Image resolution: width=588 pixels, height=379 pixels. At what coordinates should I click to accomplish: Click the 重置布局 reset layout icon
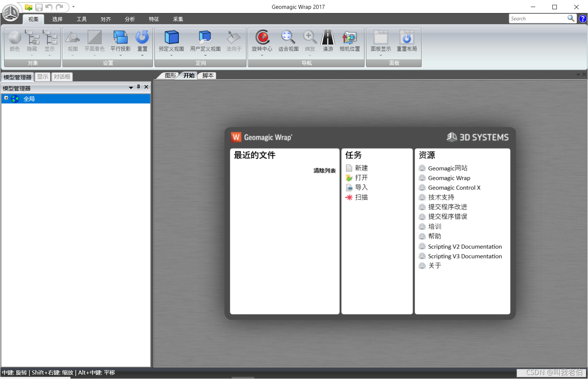coord(407,37)
